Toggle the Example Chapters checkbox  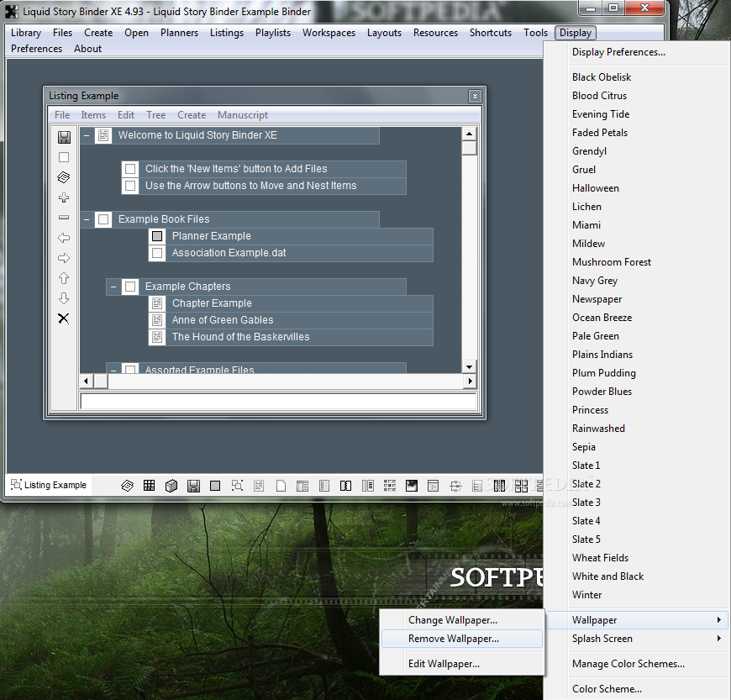(130, 287)
